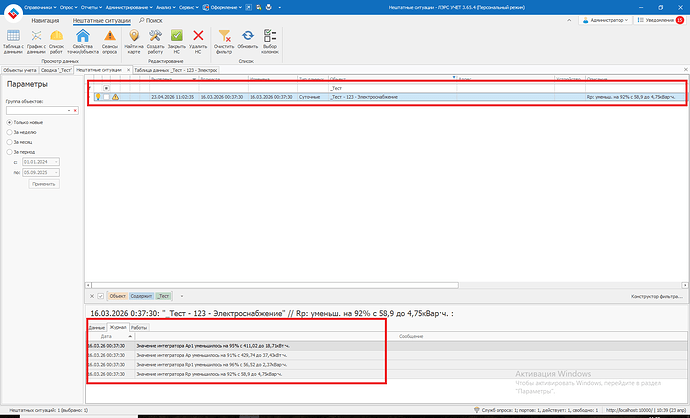Open График с данными chart icon
690x418 pixels.
[36, 40]
